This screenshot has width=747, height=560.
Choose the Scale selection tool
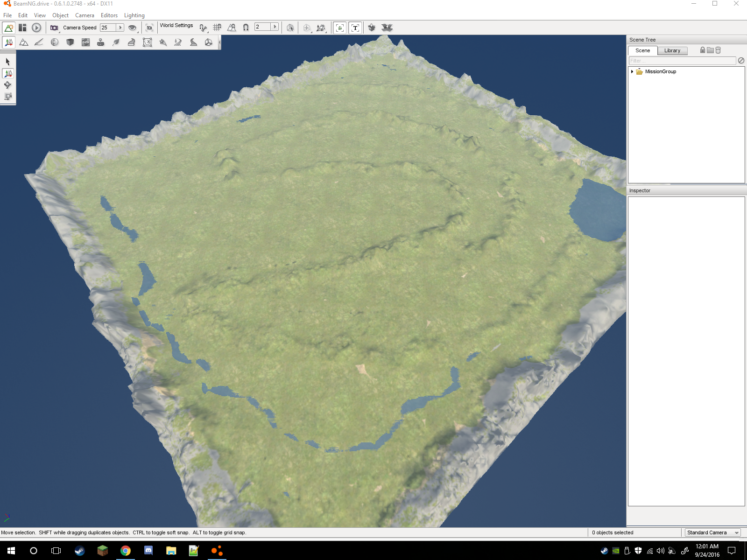(8, 96)
